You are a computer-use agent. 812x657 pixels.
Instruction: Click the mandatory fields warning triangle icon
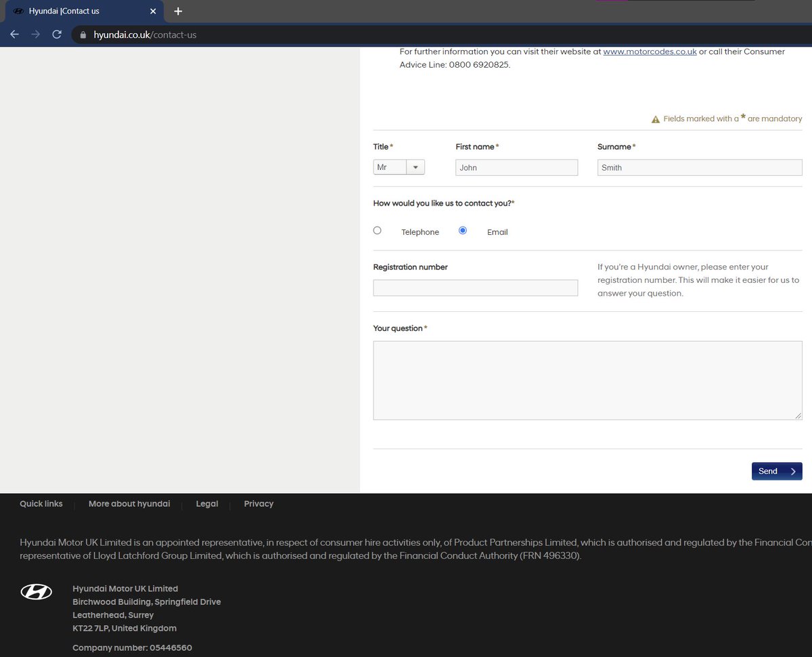(655, 119)
